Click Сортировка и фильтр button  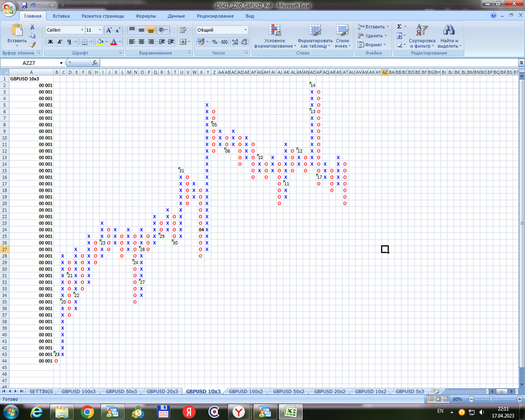(x=422, y=36)
